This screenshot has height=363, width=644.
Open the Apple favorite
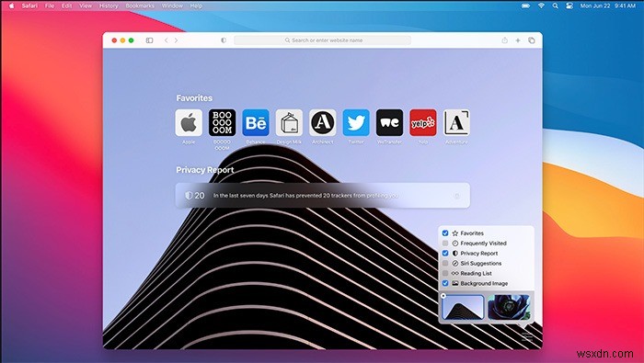tap(189, 122)
